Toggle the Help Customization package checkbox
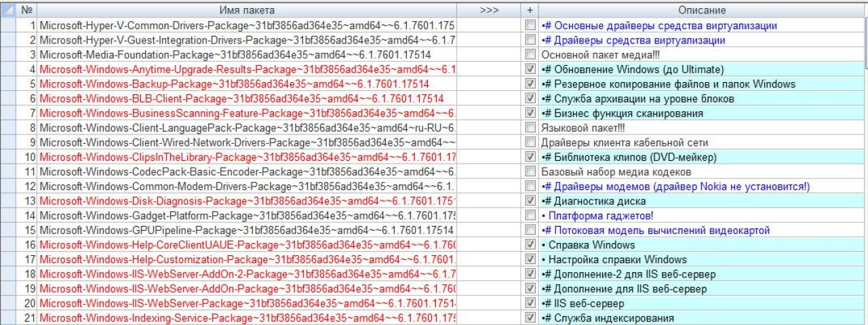 click(x=530, y=259)
